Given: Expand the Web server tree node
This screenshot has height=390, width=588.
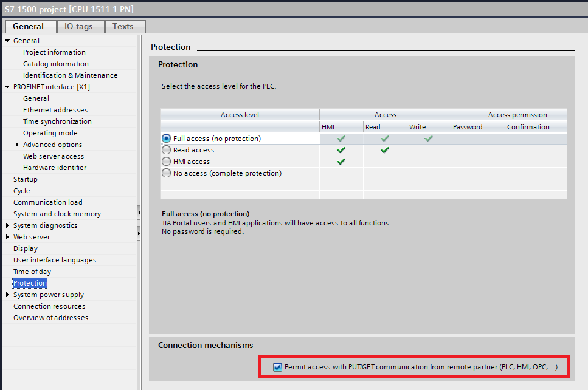Looking at the screenshot, I should coord(7,237).
